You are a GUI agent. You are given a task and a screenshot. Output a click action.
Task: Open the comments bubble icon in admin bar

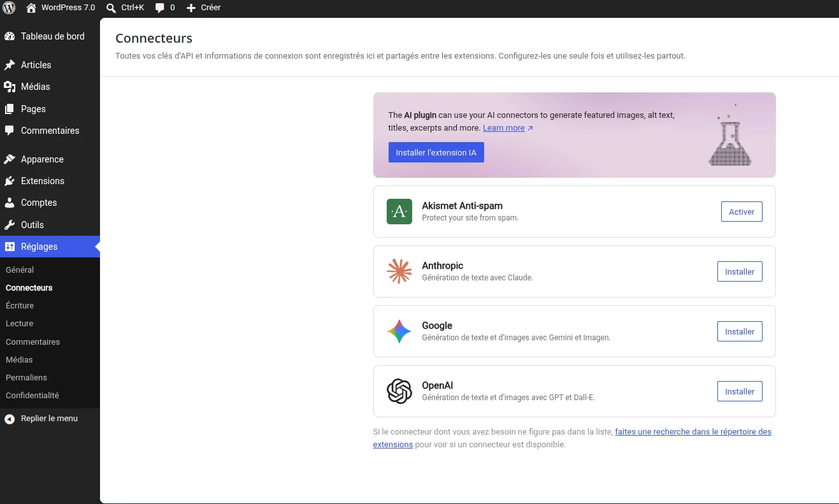(x=160, y=8)
